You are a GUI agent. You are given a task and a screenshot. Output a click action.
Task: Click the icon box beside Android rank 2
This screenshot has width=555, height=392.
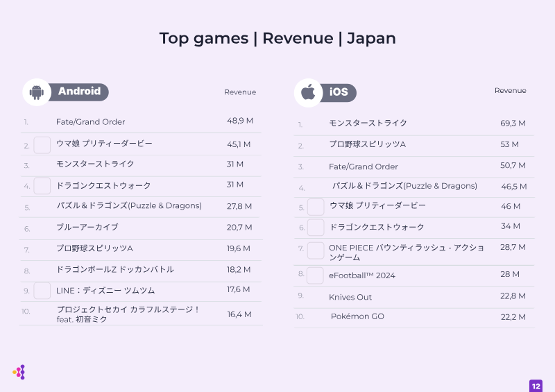[x=42, y=145]
